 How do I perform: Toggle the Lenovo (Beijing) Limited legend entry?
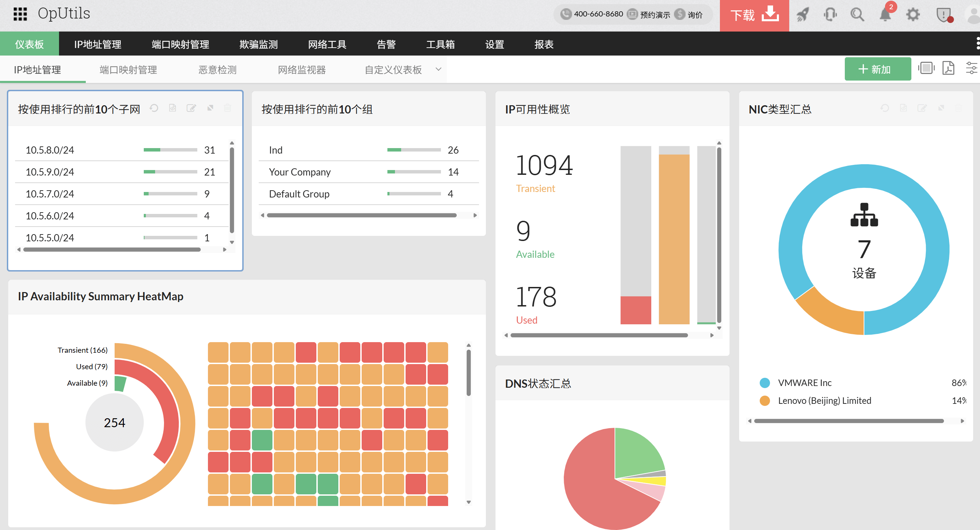pyautogui.click(x=824, y=401)
